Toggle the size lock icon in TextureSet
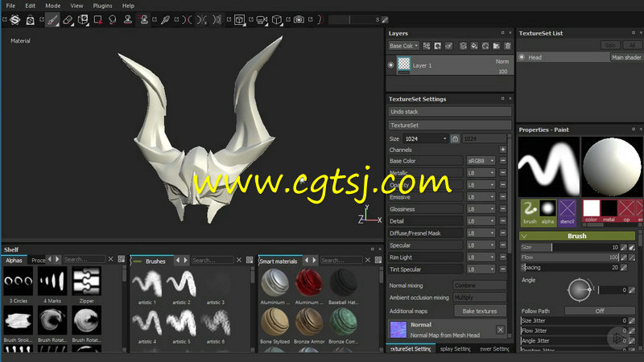The image size is (644, 362). (455, 138)
